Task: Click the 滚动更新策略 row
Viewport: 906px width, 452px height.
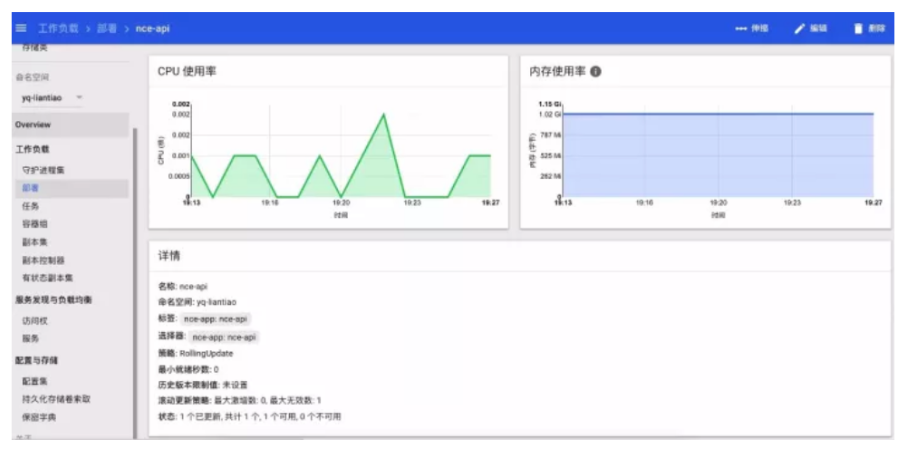Action: (240, 400)
